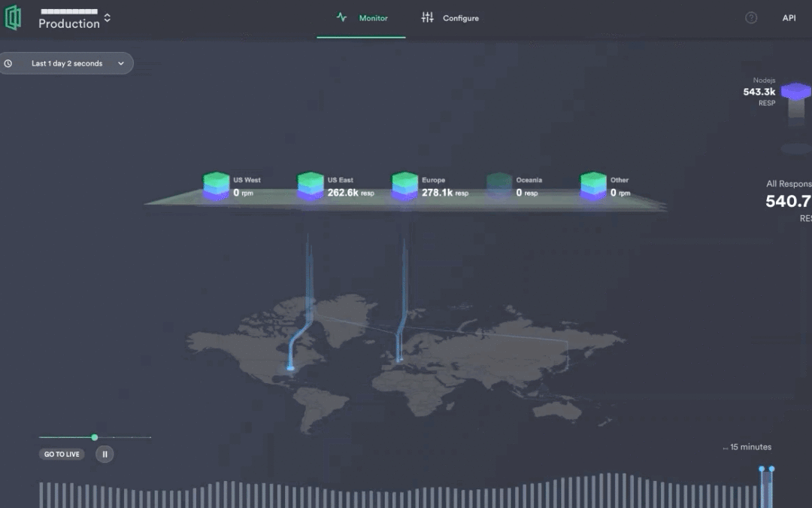This screenshot has height=508, width=812.
Task: Open the API link
Action: [x=789, y=18]
